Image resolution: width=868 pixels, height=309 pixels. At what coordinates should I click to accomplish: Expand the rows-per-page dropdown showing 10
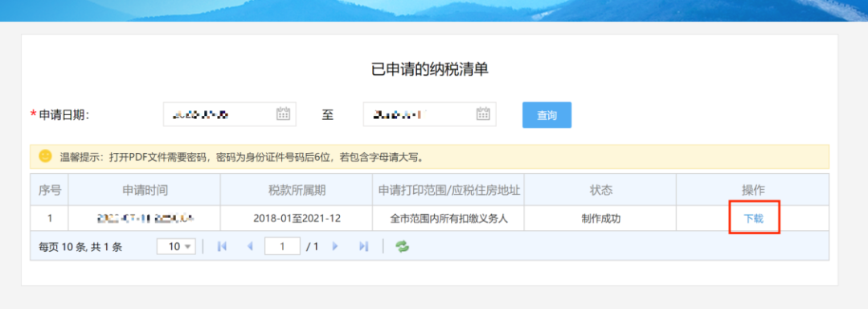point(176,246)
